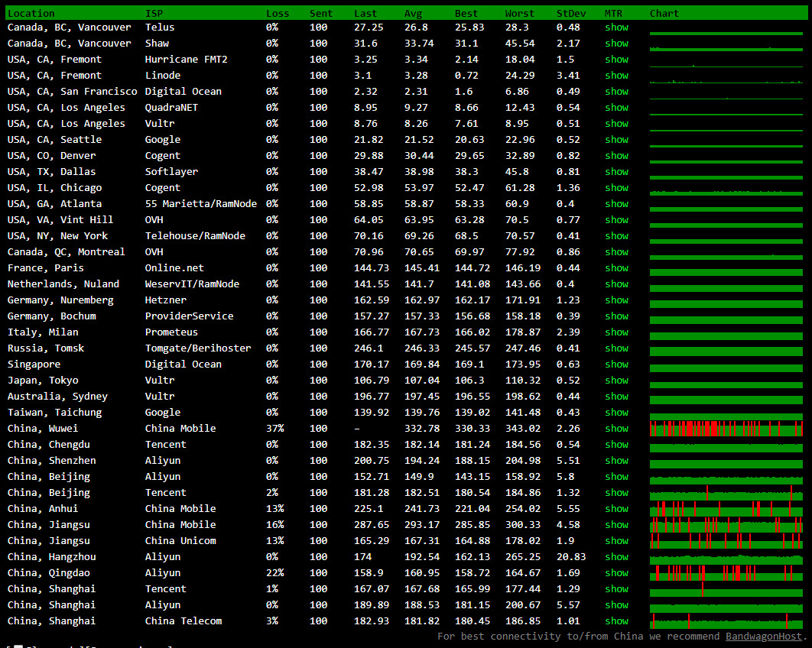812x648 pixels.
Task: Select the 3% loss for Shanghai China Telecom
Action: click(272, 621)
